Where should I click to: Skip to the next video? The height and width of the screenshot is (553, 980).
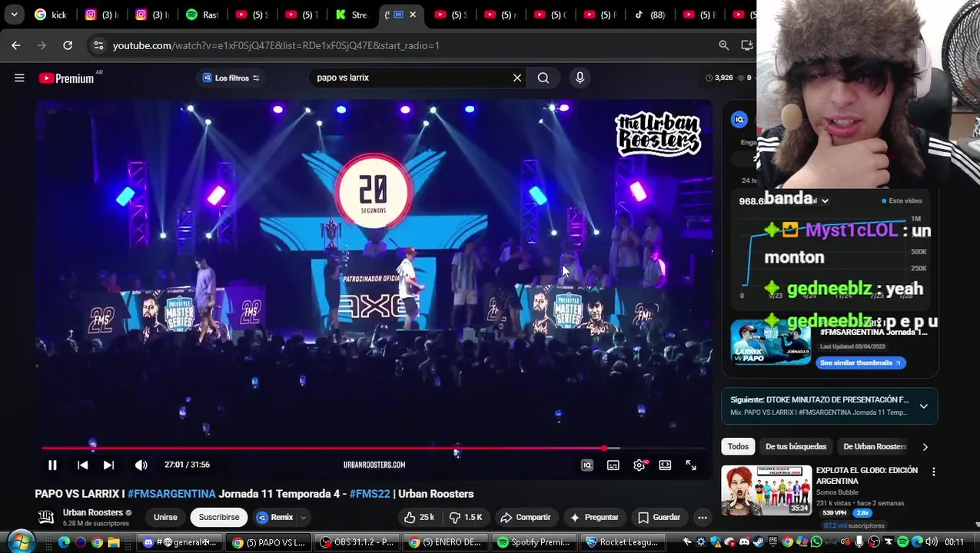pyautogui.click(x=108, y=465)
